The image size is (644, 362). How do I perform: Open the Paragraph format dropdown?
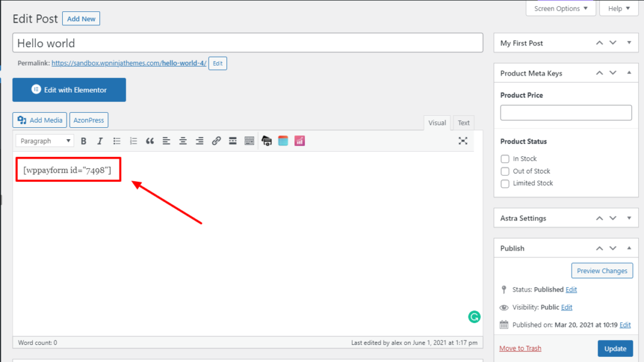[x=44, y=141]
